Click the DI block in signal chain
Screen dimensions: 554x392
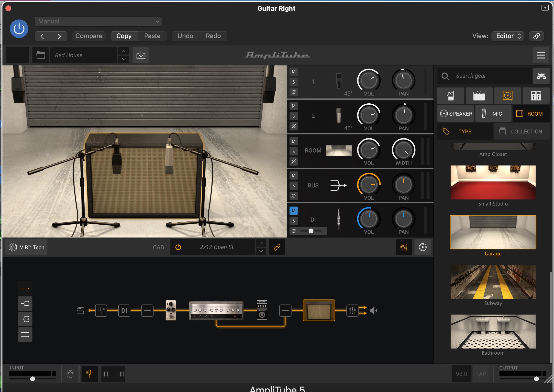(x=124, y=311)
